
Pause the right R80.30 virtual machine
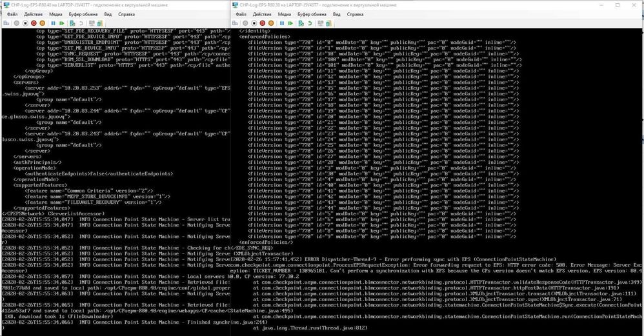pos(283,23)
